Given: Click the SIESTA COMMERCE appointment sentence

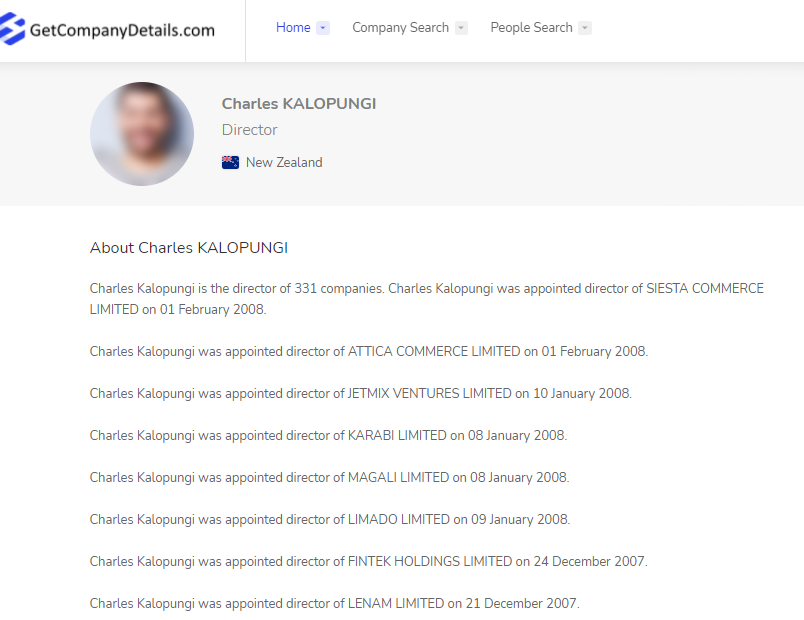Looking at the screenshot, I should click(x=427, y=299).
